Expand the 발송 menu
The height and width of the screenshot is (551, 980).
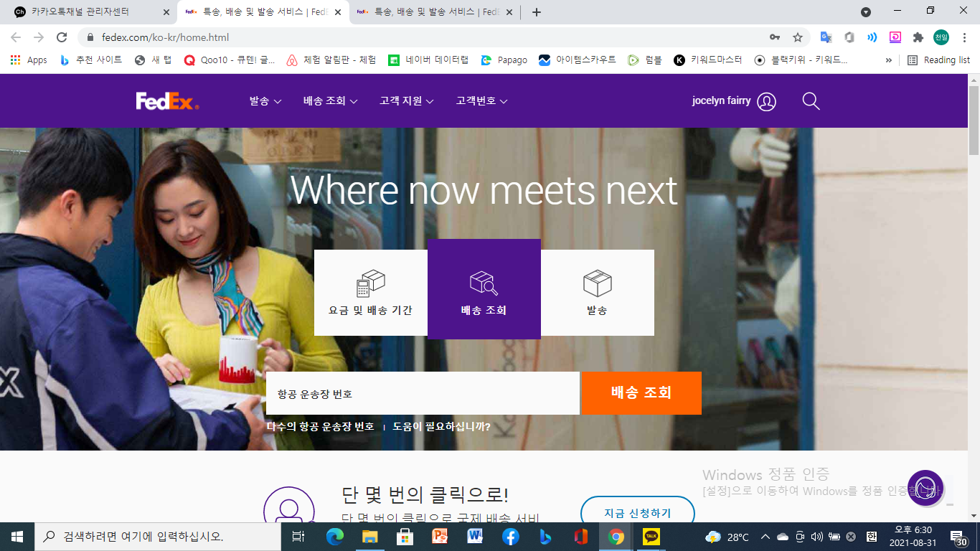pos(265,101)
